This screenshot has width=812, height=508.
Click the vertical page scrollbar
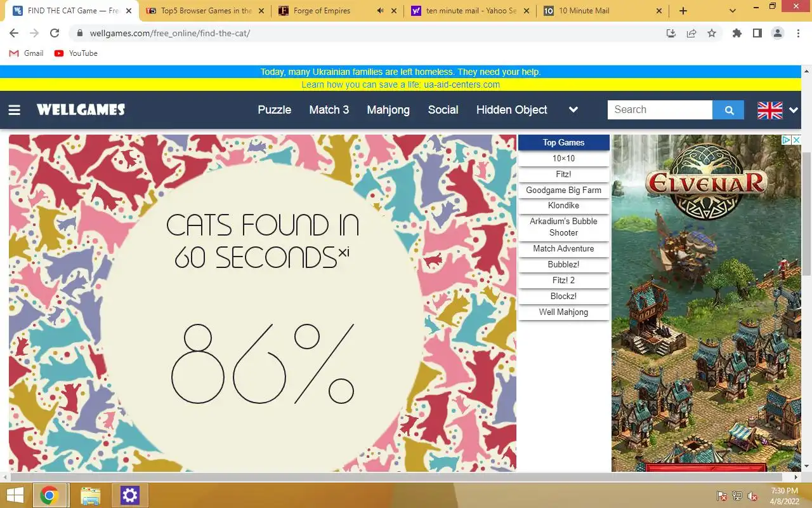807,213
